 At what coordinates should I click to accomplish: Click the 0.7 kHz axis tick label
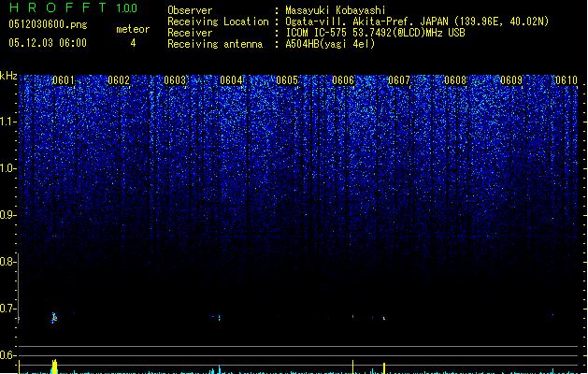[7, 309]
